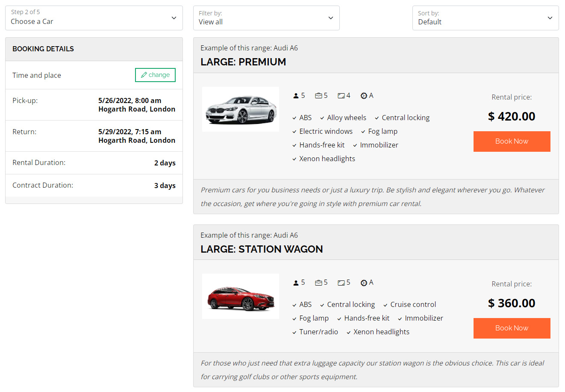Select the LARGE: STATION WAGON heading

[x=262, y=249]
